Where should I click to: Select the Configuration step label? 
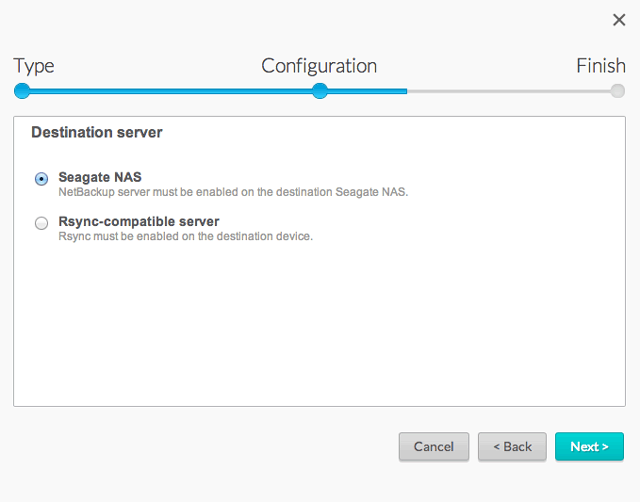(319, 66)
